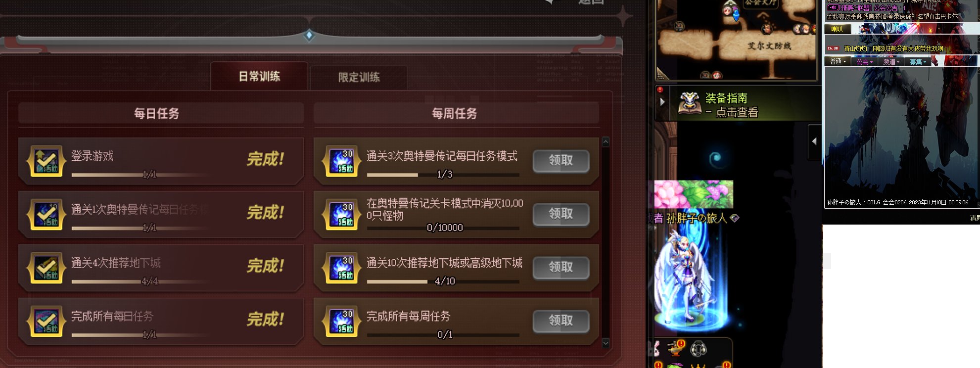
Task: Claim reward for 消灭10,000只怪物 task
Action: point(560,214)
